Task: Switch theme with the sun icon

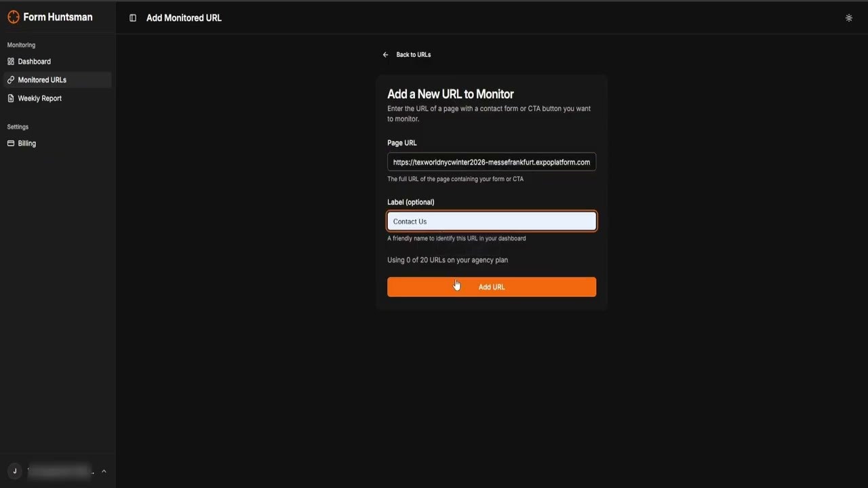Action: (849, 18)
